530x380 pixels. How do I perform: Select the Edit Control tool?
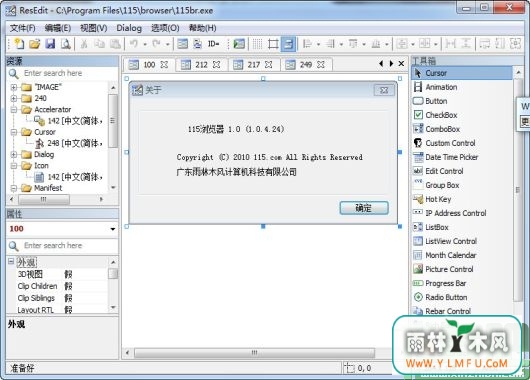(x=462, y=171)
